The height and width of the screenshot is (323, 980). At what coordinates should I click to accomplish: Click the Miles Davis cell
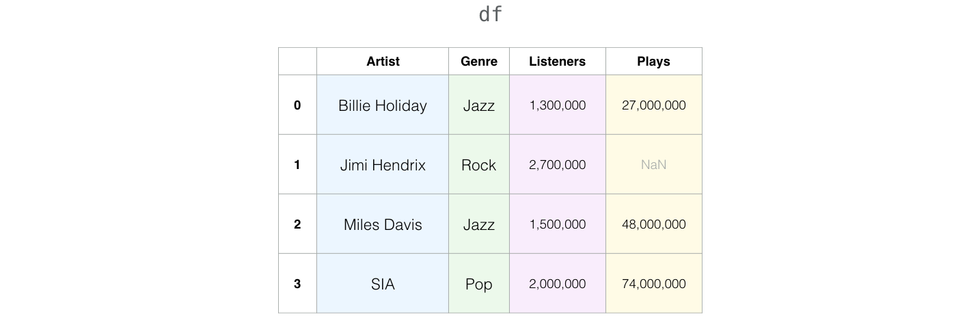383,224
